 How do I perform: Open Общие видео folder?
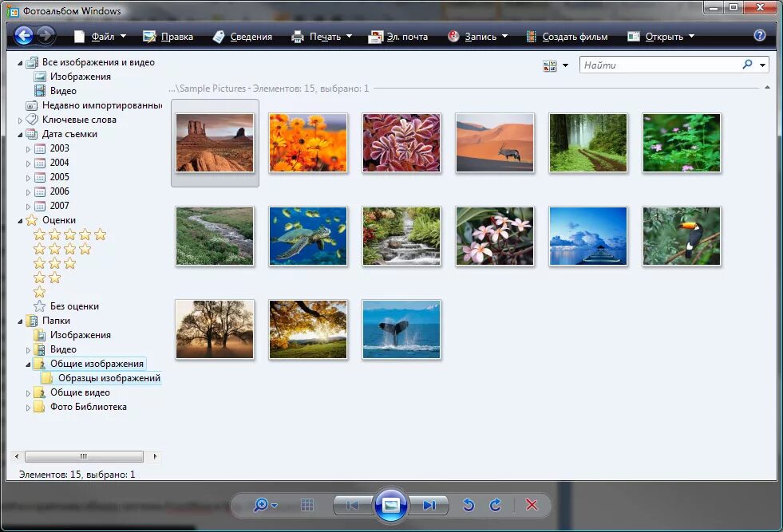[x=80, y=392]
